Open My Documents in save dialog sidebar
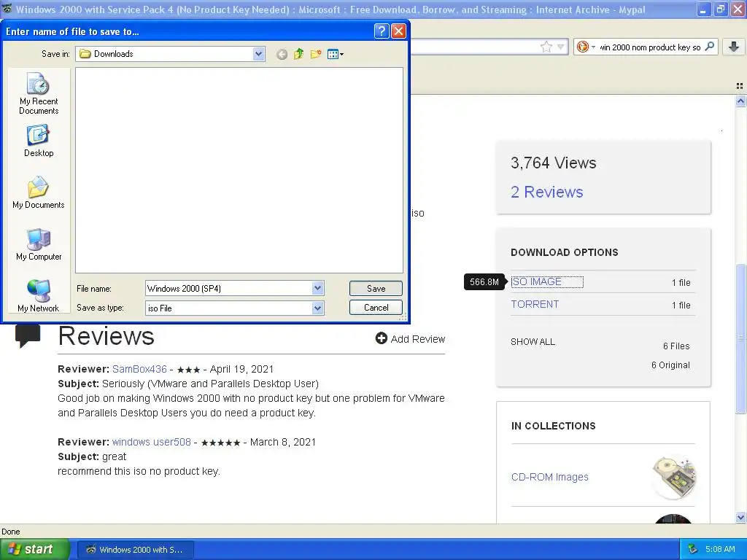Screen dimensions: 747x560 (39, 192)
